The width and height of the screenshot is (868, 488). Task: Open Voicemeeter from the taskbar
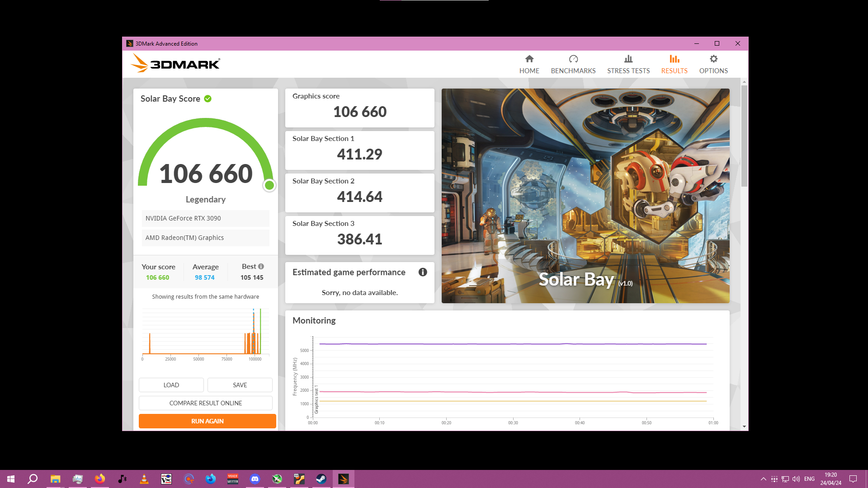pos(233,479)
